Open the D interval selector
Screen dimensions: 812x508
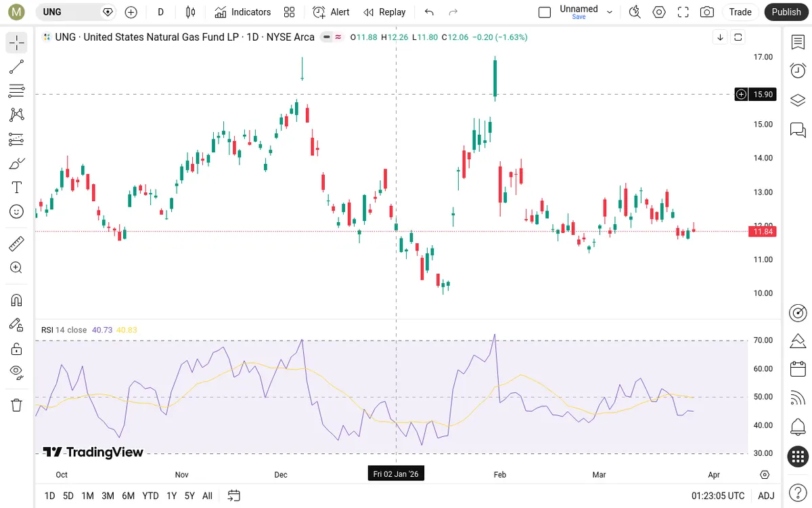tap(160, 12)
